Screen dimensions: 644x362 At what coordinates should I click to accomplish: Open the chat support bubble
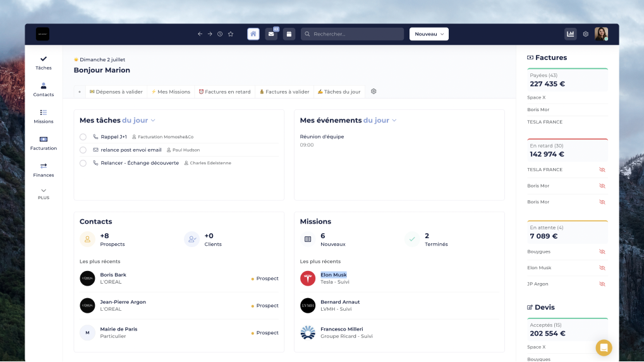click(604, 348)
